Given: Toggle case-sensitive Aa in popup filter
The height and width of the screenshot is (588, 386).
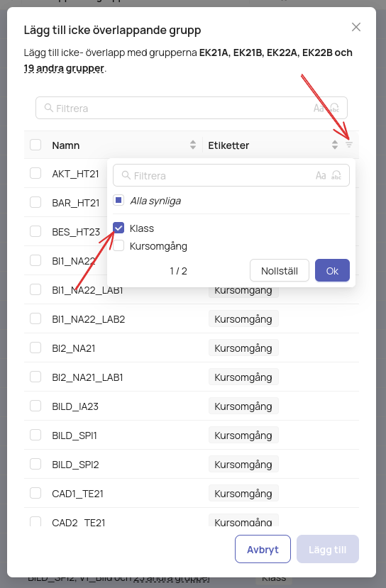Looking at the screenshot, I should (321, 175).
